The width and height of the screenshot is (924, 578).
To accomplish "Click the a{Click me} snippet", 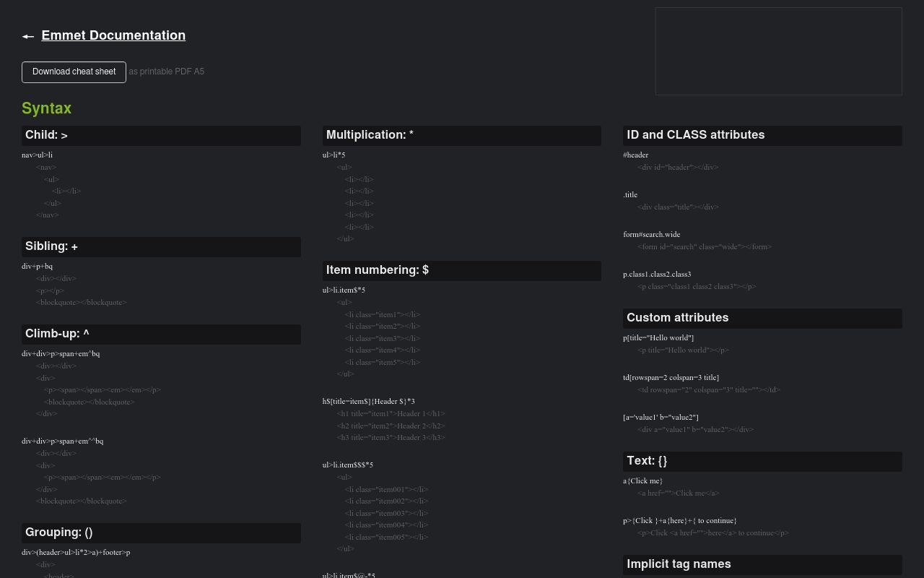I will pos(642,480).
